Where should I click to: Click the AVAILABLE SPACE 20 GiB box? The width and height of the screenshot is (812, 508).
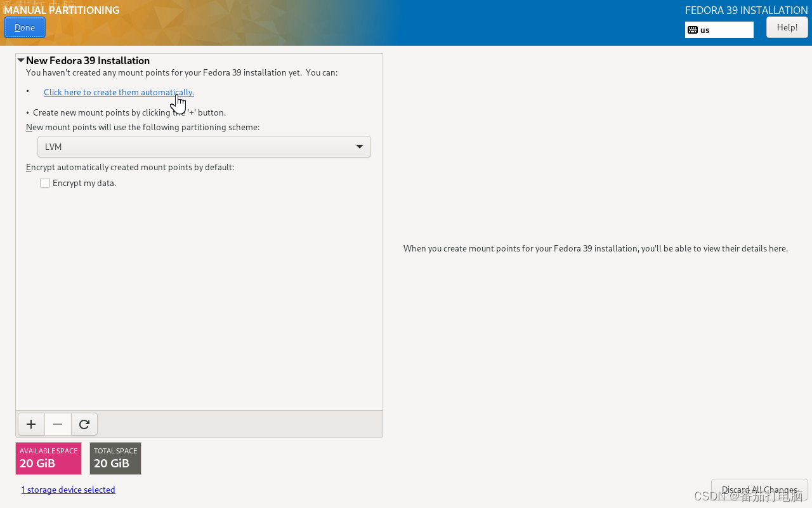point(49,458)
